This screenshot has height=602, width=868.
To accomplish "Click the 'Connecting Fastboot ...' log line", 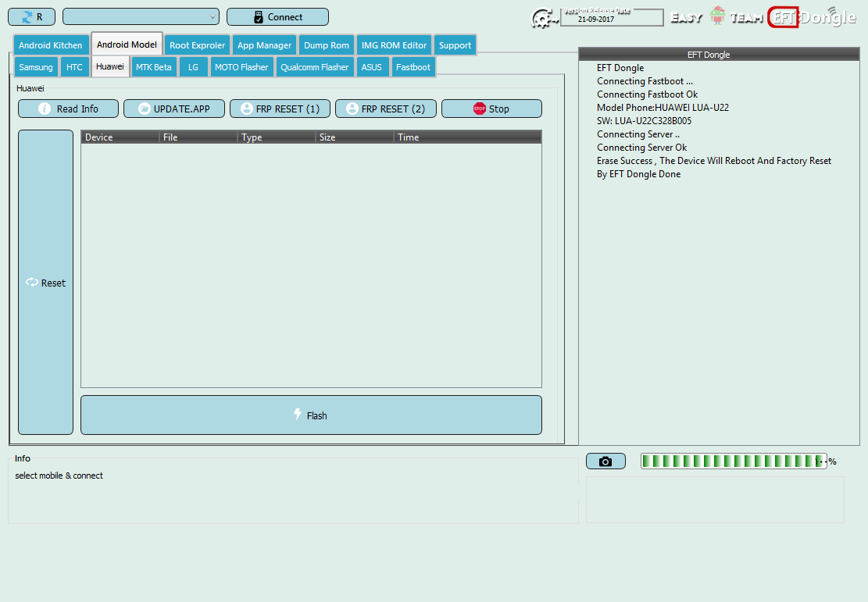I will pos(645,80).
